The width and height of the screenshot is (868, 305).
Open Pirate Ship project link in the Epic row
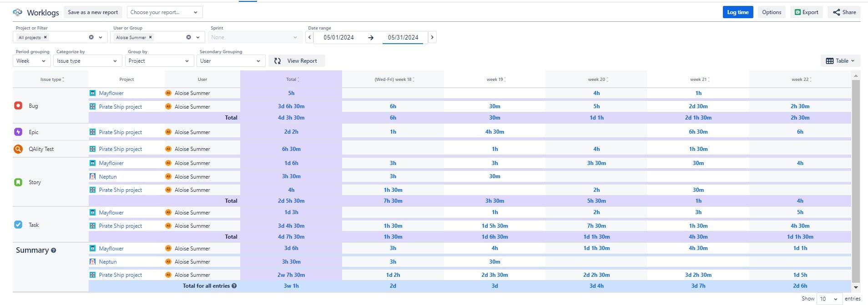pyautogui.click(x=121, y=132)
